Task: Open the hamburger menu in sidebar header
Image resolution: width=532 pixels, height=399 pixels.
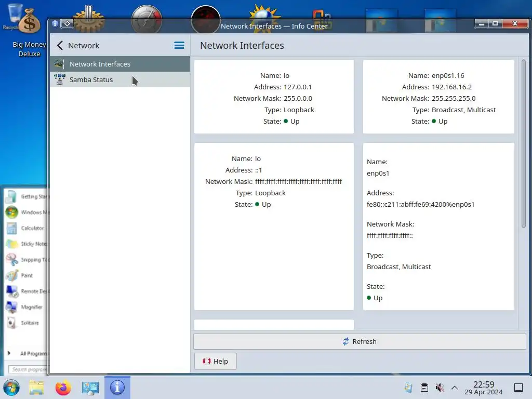Action: coord(179,45)
